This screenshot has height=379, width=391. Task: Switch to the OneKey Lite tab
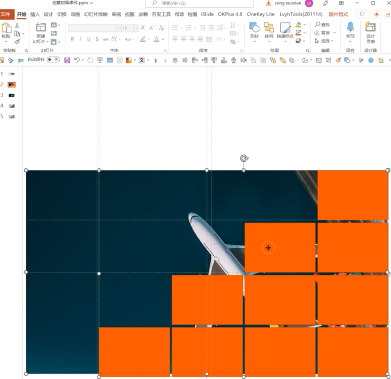(x=261, y=15)
